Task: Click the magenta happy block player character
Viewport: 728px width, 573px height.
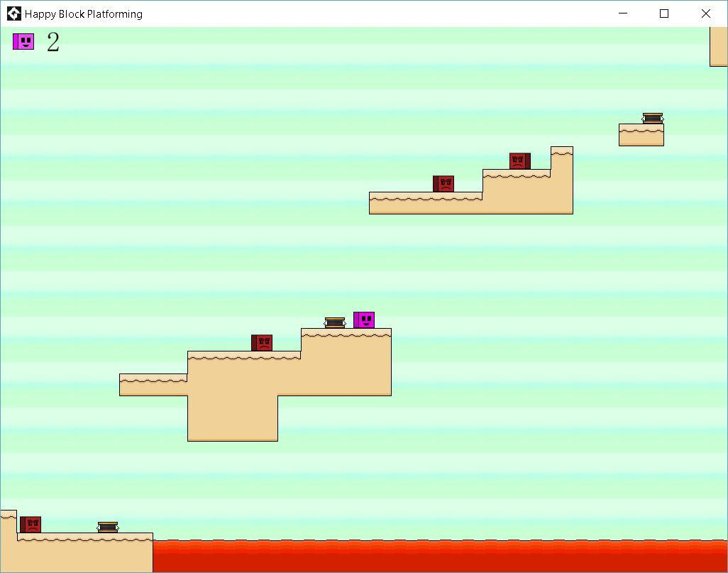Action: pyautogui.click(x=364, y=320)
